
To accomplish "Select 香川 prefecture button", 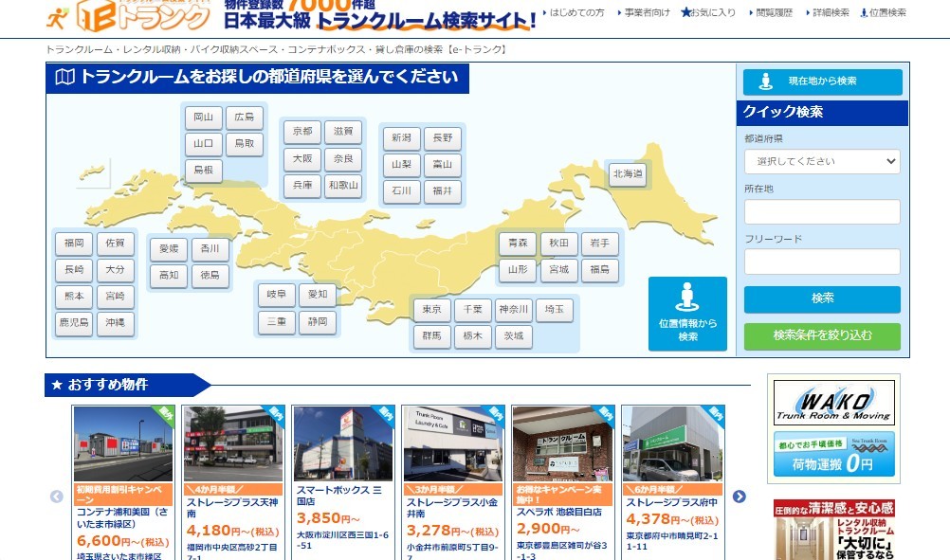I will [x=210, y=249].
